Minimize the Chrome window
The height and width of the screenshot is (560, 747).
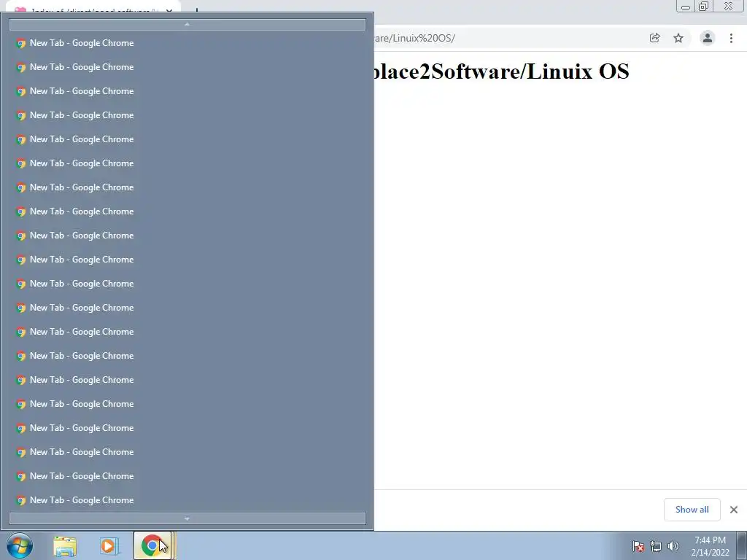tap(686, 7)
